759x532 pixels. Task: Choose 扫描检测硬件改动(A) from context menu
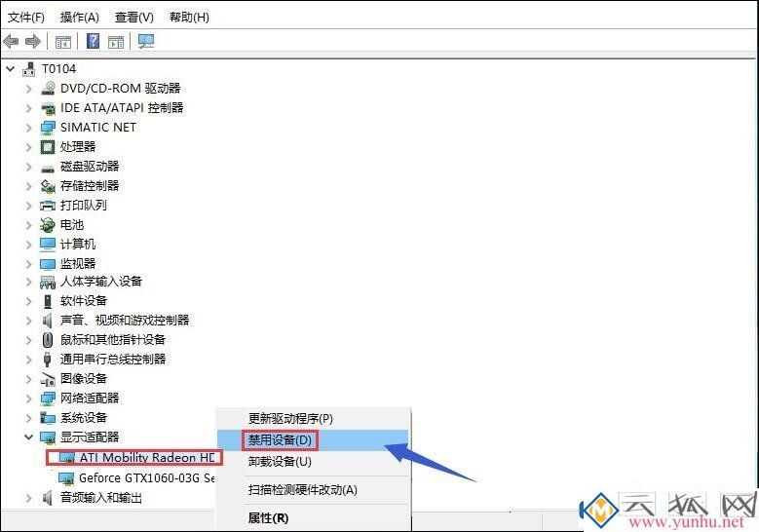[313, 490]
